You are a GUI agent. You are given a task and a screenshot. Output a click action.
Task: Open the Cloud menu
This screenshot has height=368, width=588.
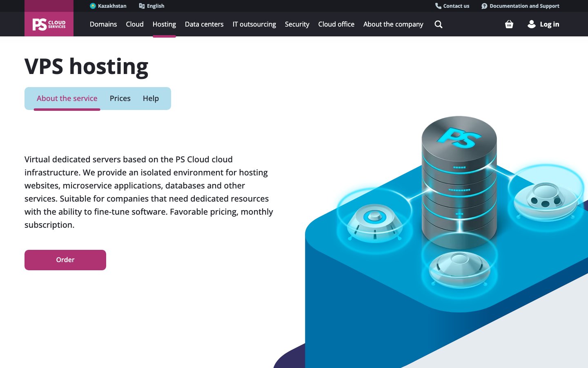point(135,24)
